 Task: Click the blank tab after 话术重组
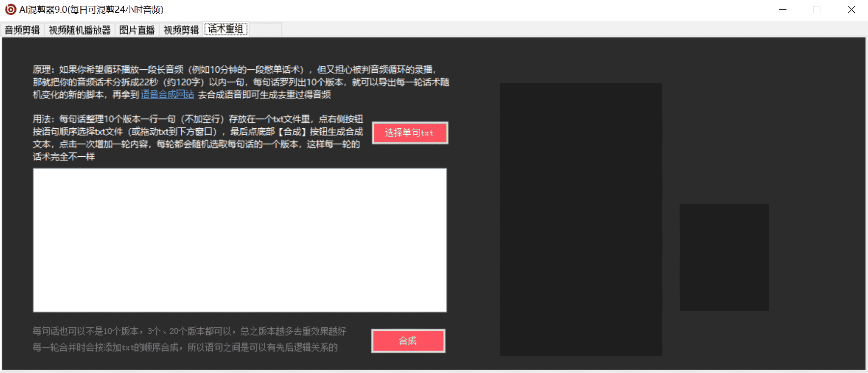265,29
